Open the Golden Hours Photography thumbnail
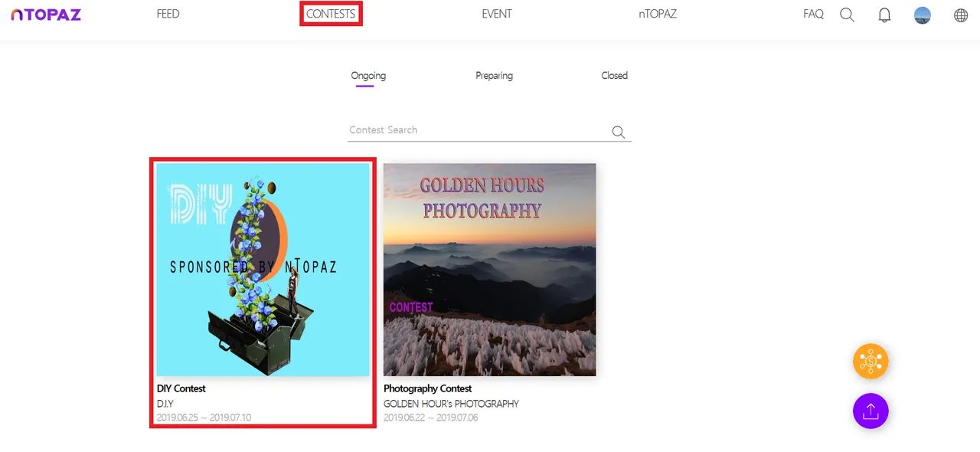980x452 pixels. coord(489,270)
